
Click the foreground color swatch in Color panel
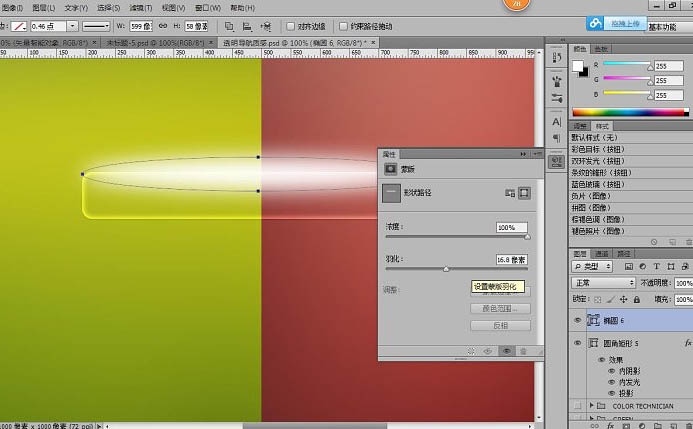coord(578,66)
